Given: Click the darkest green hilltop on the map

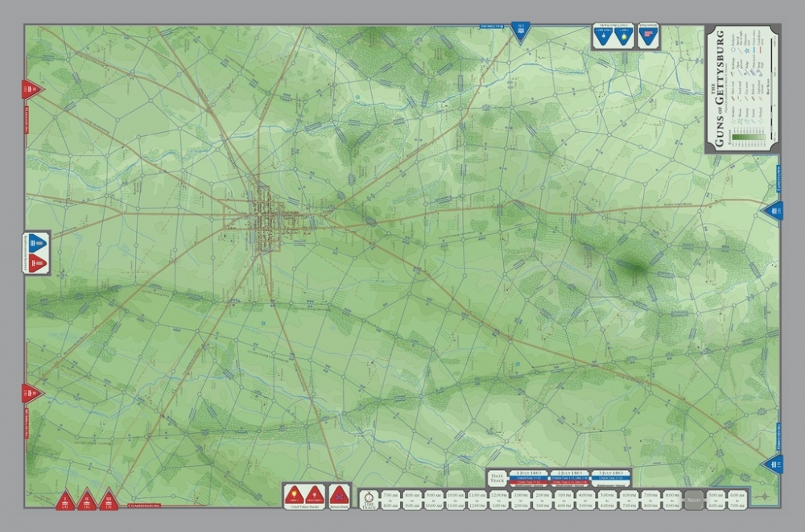Looking at the screenshot, I should coord(637,267).
